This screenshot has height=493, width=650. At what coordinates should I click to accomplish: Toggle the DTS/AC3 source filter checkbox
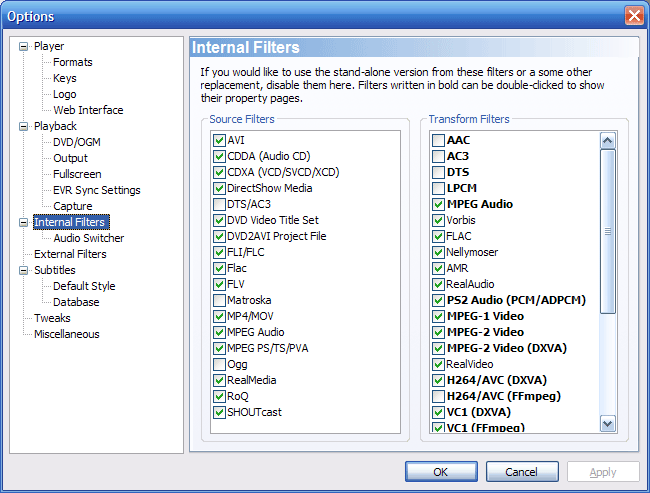[x=219, y=204]
